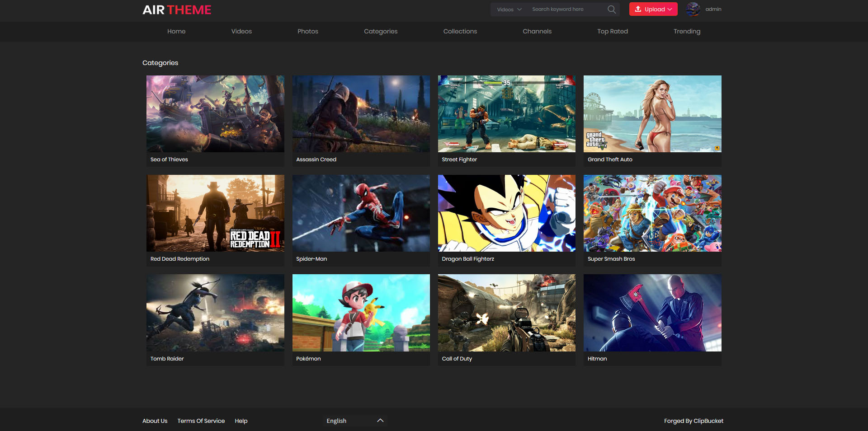This screenshot has height=431, width=868.
Task: Click the Red Dead Redemption title text
Action: [180, 259]
